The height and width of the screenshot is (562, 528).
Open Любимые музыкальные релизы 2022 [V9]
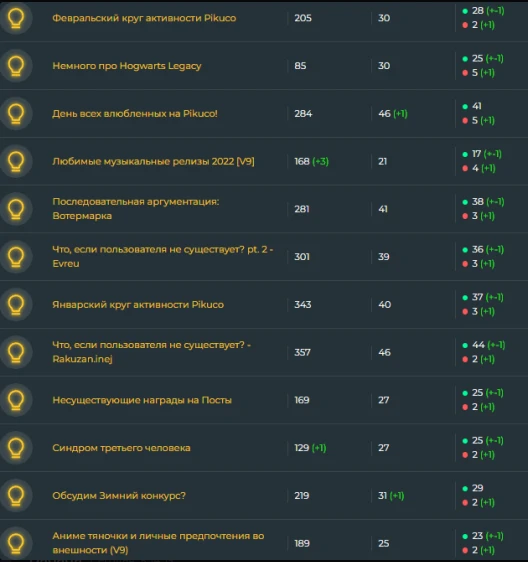153,161
